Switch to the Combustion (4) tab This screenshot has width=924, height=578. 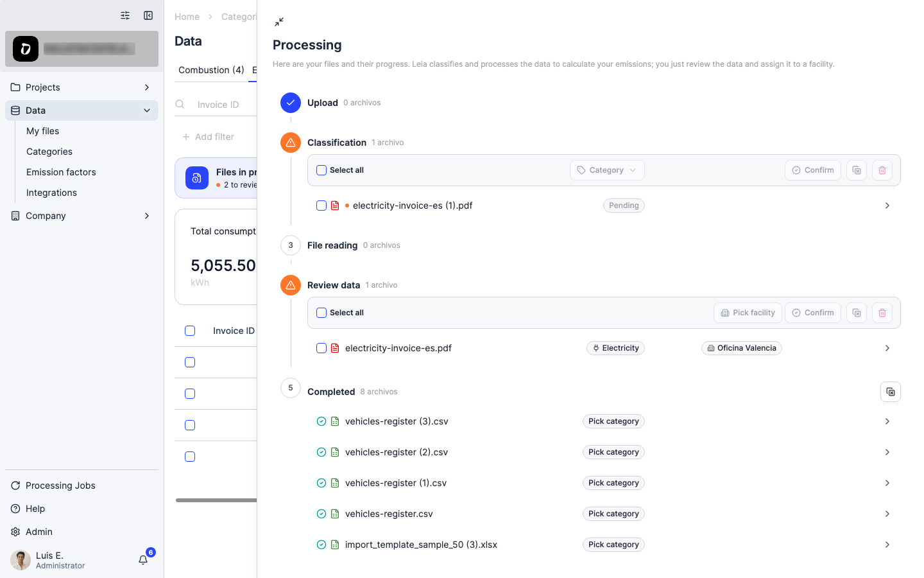211,70
